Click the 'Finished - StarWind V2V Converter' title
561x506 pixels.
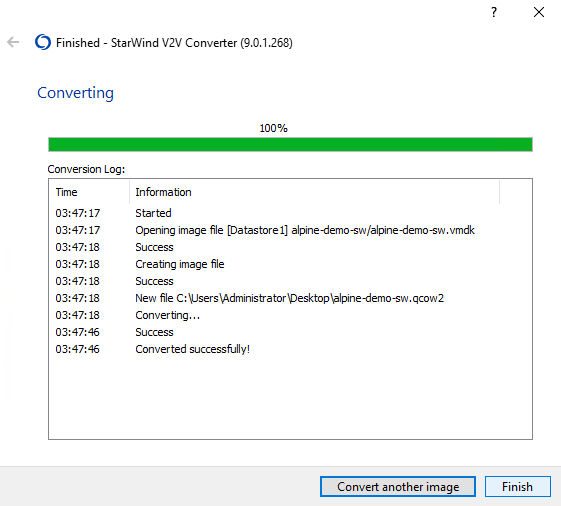coord(174,43)
